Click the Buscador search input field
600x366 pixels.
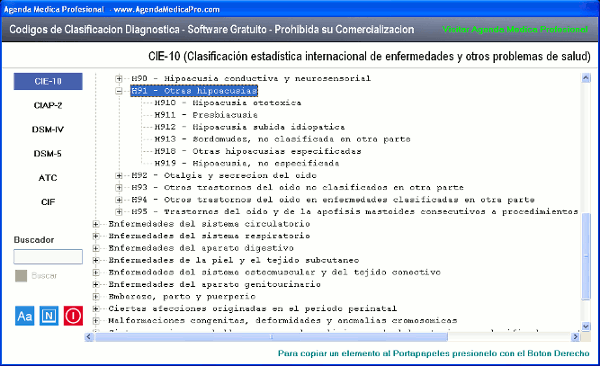(x=48, y=257)
